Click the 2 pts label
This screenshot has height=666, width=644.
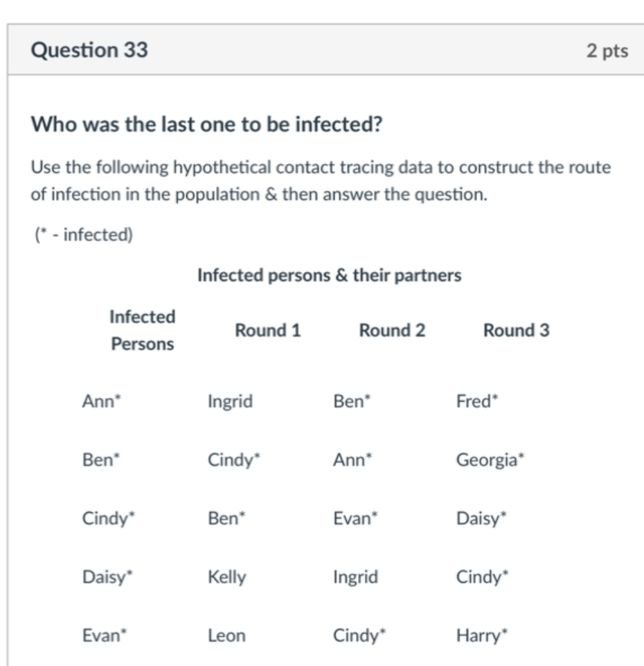(x=607, y=51)
